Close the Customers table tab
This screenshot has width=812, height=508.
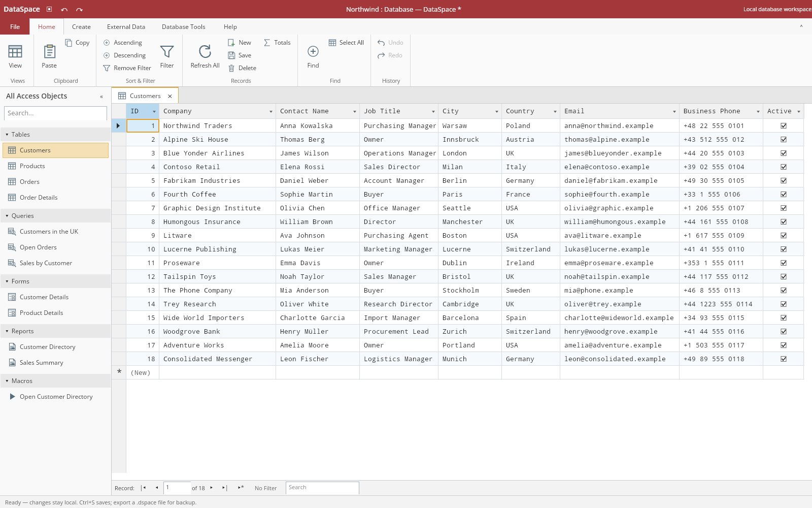170,96
